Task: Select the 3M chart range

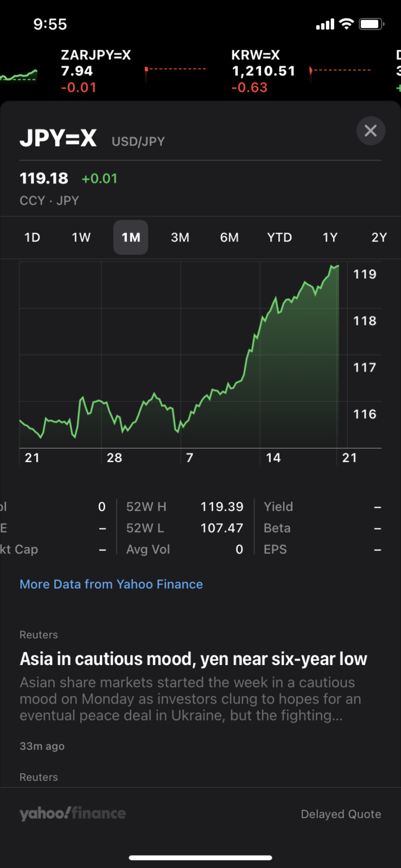Action: coord(180,238)
